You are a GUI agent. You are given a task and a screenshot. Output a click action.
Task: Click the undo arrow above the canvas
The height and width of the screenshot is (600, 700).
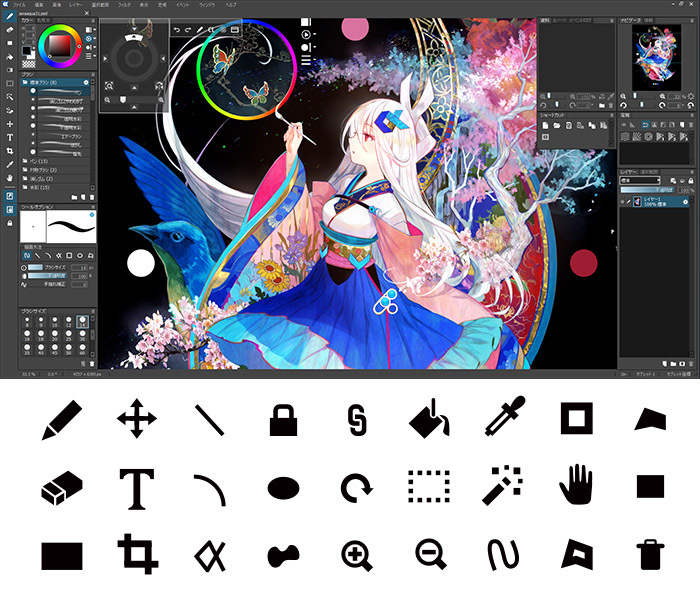click(176, 31)
